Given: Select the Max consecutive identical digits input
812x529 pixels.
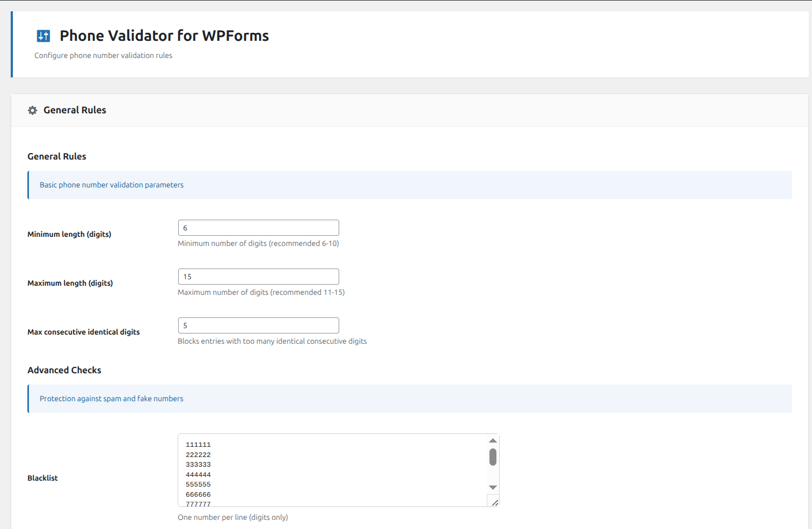Looking at the screenshot, I should pos(258,325).
